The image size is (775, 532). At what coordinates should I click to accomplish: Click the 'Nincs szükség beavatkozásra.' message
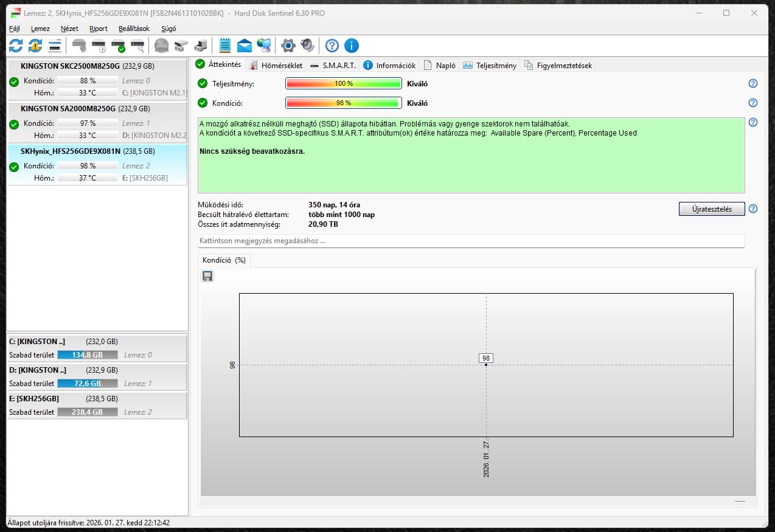[252, 151]
